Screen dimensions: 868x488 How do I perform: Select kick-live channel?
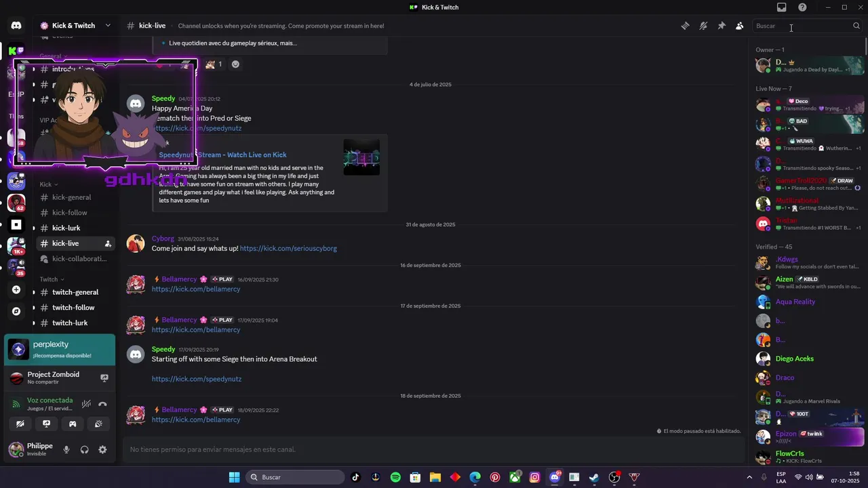tap(75, 243)
